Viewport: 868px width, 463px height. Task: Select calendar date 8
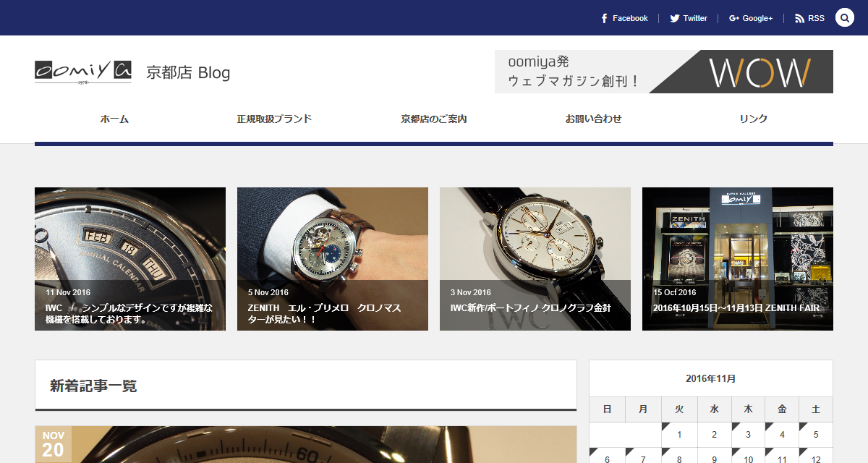pyautogui.click(x=679, y=457)
